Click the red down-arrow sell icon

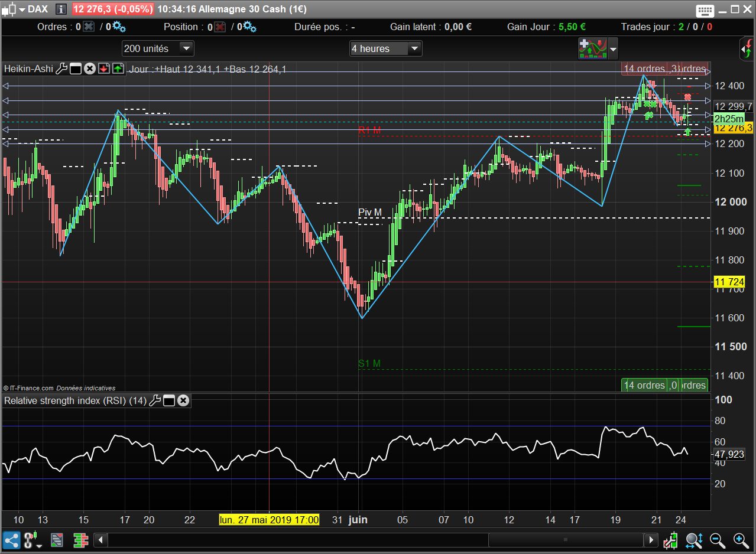point(104,69)
